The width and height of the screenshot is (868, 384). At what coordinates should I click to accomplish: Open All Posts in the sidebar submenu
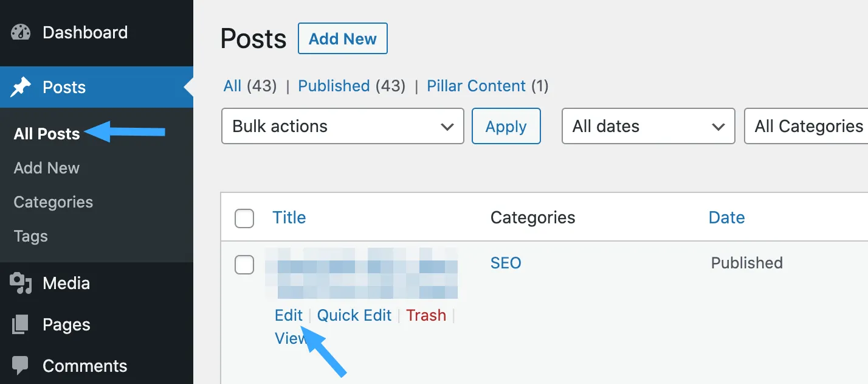tap(47, 134)
